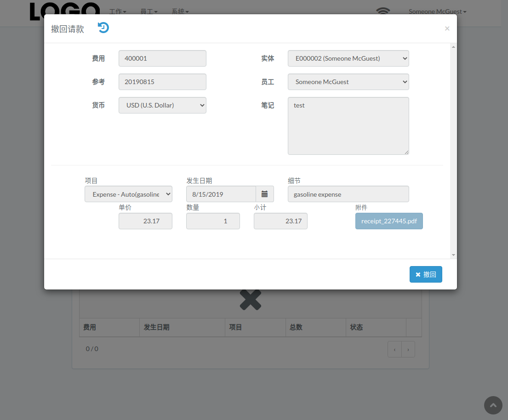Click the large X icon behind the dialog
The height and width of the screenshot is (420, 508).
point(251,300)
